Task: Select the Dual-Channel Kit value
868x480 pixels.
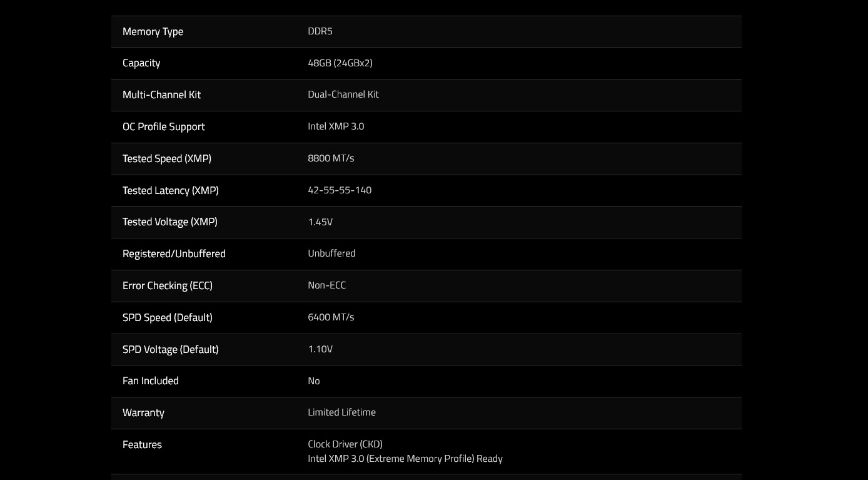Action: 343,94
